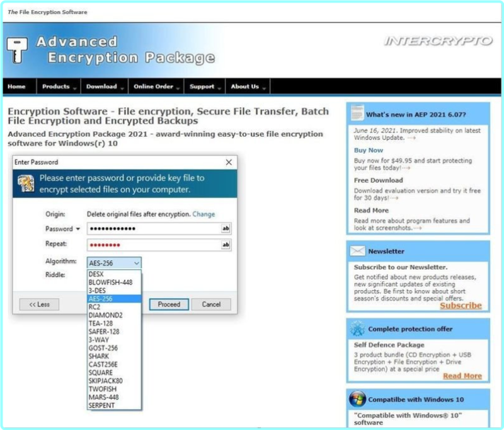Click the Windows logo icon beside Compatible heading
The height and width of the screenshot is (430, 504).
(x=357, y=399)
